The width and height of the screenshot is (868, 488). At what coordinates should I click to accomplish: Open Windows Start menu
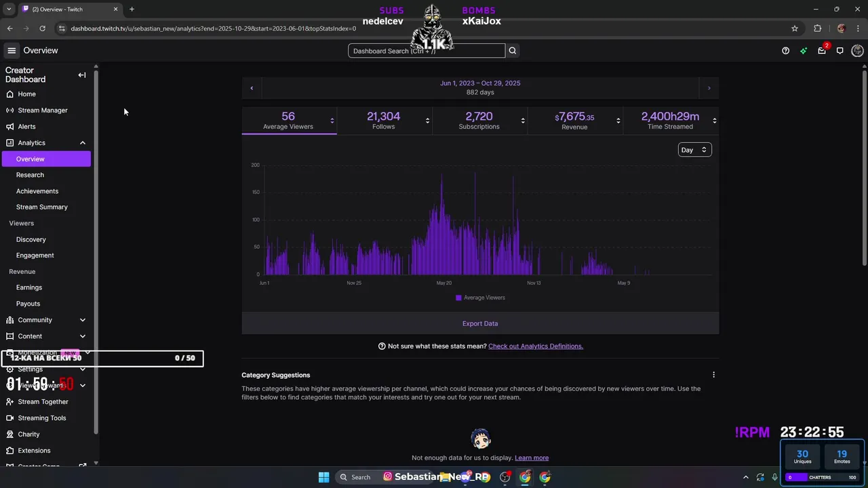(x=323, y=477)
